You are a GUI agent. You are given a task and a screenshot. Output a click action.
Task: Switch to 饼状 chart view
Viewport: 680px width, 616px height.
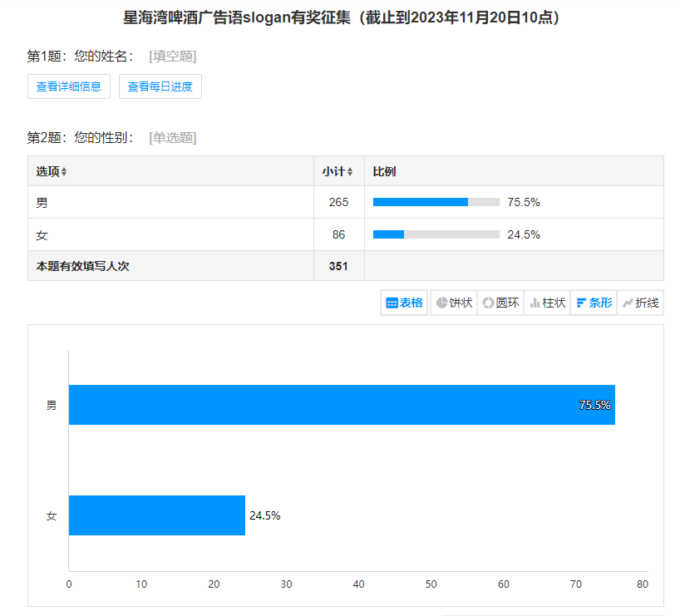pyautogui.click(x=454, y=303)
